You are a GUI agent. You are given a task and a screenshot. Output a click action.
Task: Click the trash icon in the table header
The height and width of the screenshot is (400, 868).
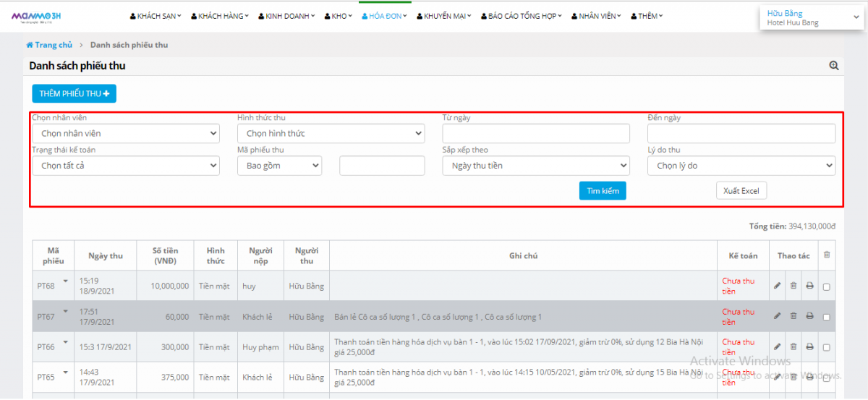tap(827, 255)
